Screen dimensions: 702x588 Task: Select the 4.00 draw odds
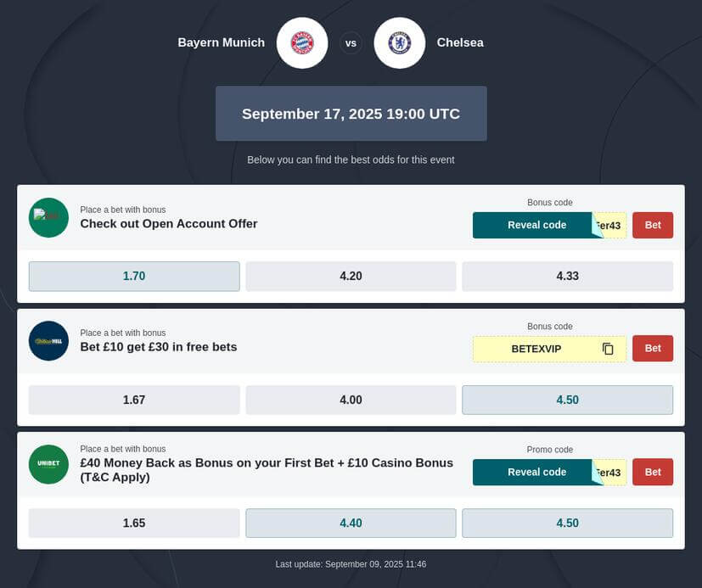(351, 400)
